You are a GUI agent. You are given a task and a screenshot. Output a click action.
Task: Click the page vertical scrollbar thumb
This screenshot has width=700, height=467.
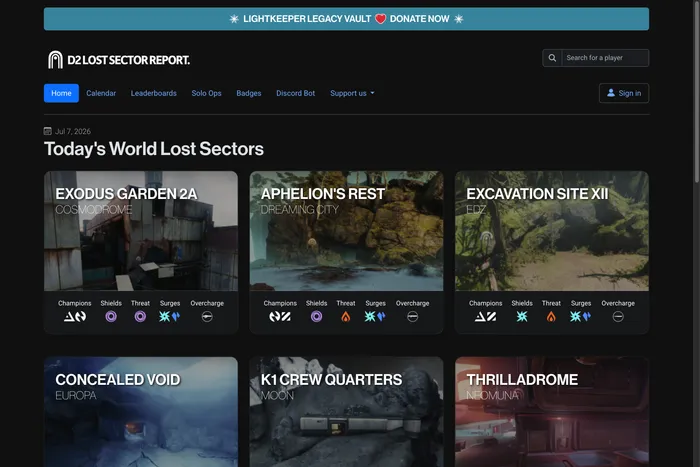coord(696,92)
